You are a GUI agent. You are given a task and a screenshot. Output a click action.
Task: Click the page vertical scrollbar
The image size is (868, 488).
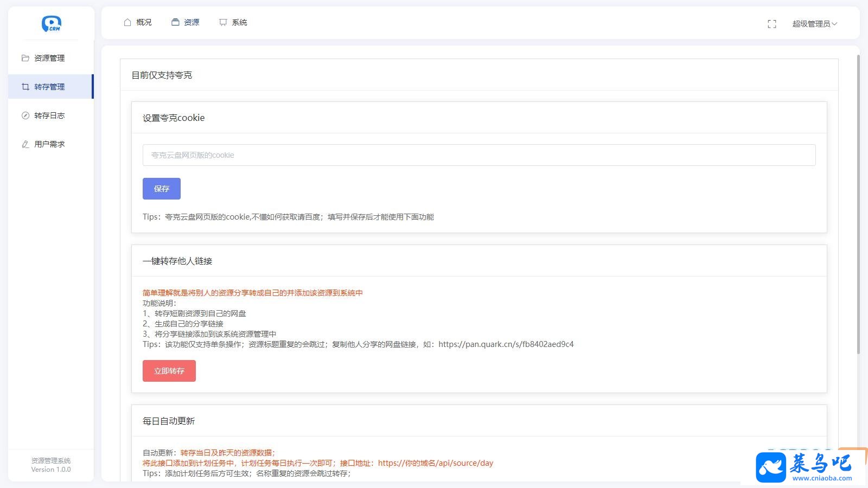point(858,204)
